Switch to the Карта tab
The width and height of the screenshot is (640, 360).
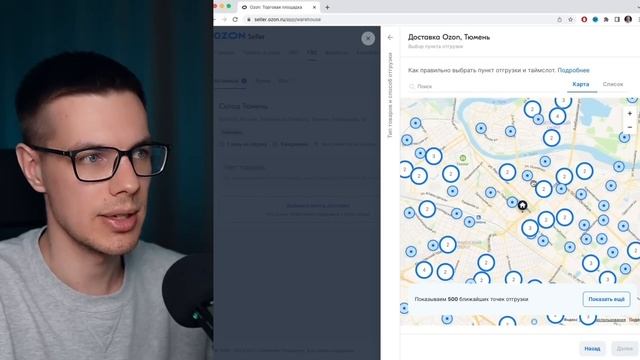580,84
